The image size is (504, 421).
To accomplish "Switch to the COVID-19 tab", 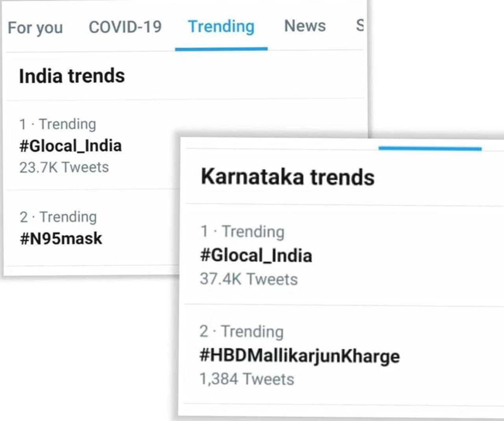I will (x=125, y=27).
